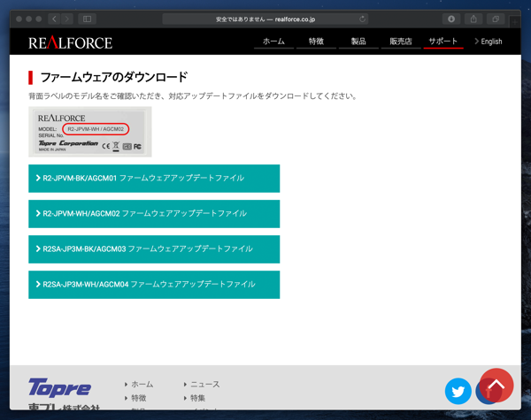Screen dimensions: 531x420
Task: Go back with Safari's back arrow
Action: tap(54, 19)
